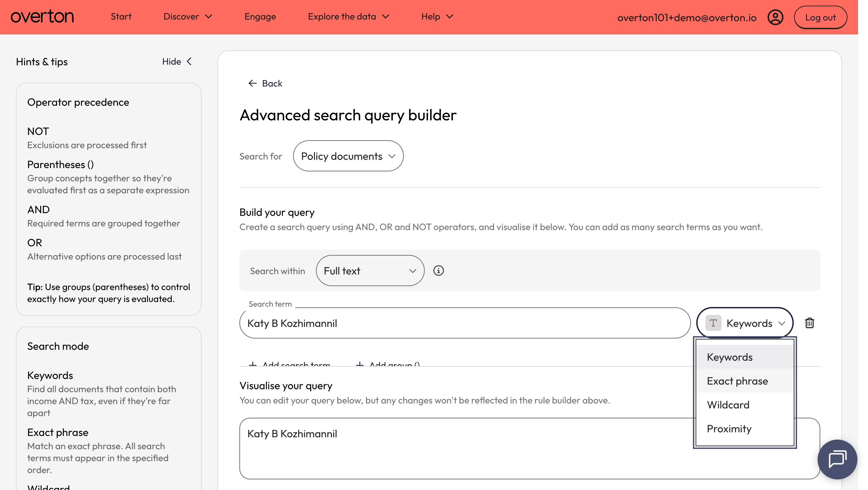
Task: Expand the Help menu
Action: pos(437,17)
